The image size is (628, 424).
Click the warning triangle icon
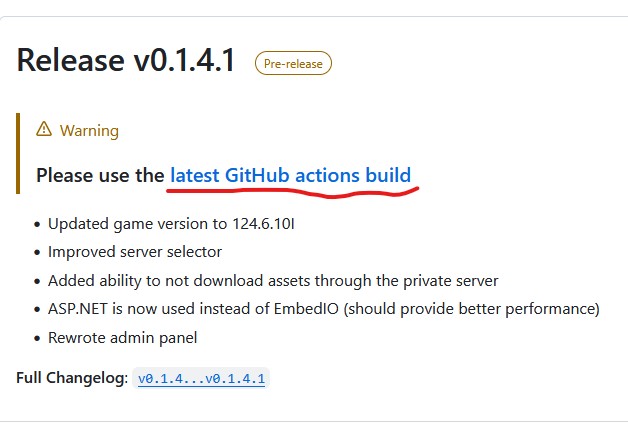coord(44,129)
